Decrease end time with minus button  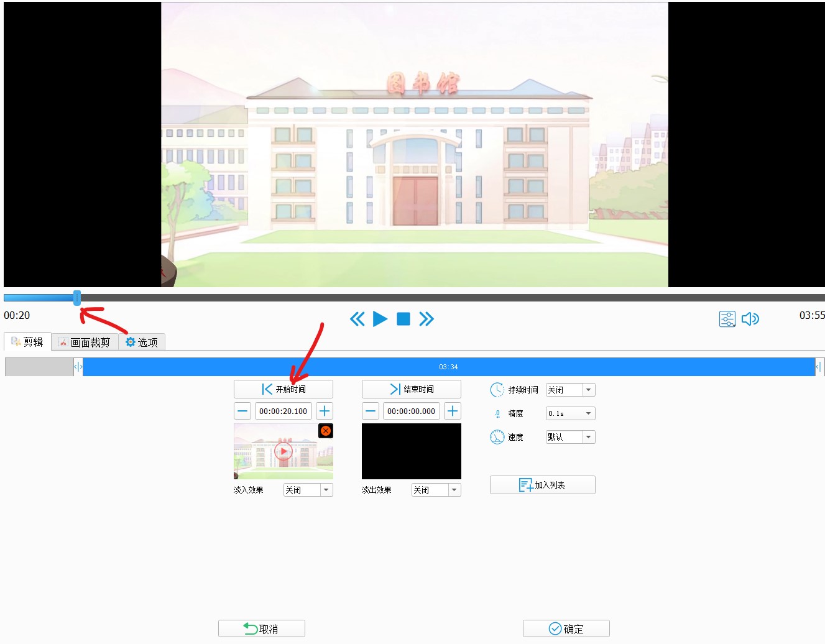371,412
